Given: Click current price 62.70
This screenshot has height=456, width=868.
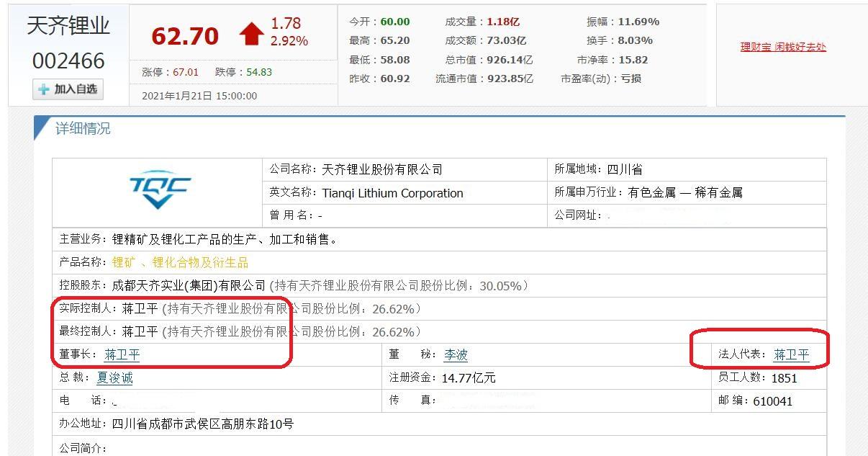Looking at the screenshot, I should tap(185, 35).
